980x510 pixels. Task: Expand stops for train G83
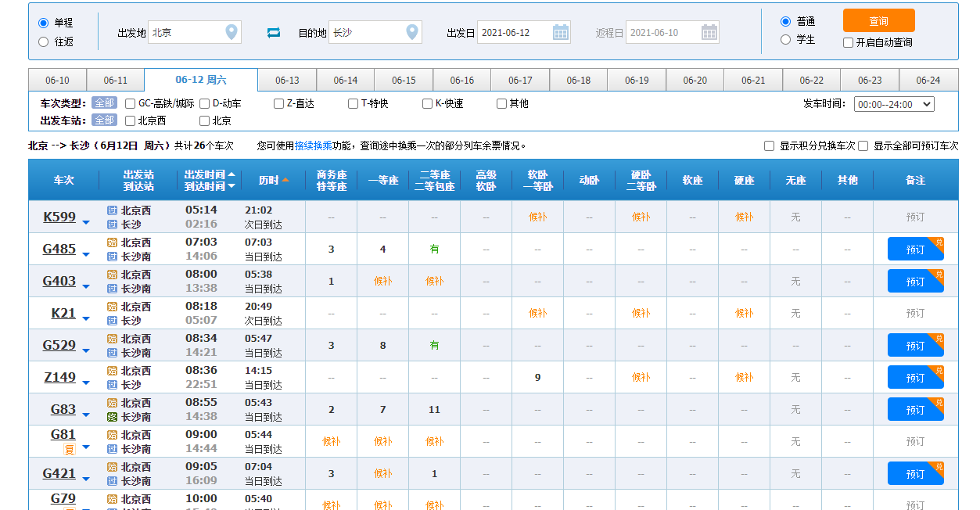click(x=86, y=416)
